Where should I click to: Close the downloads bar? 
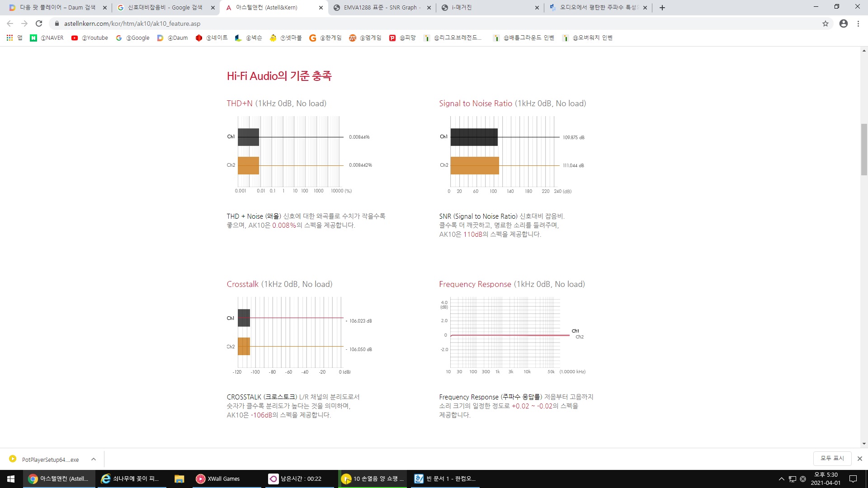pos(860,458)
